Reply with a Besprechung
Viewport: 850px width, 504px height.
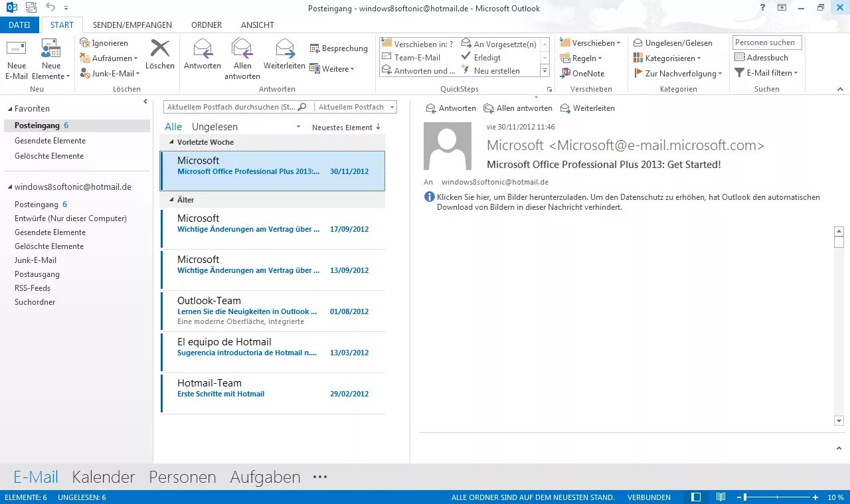click(x=339, y=48)
